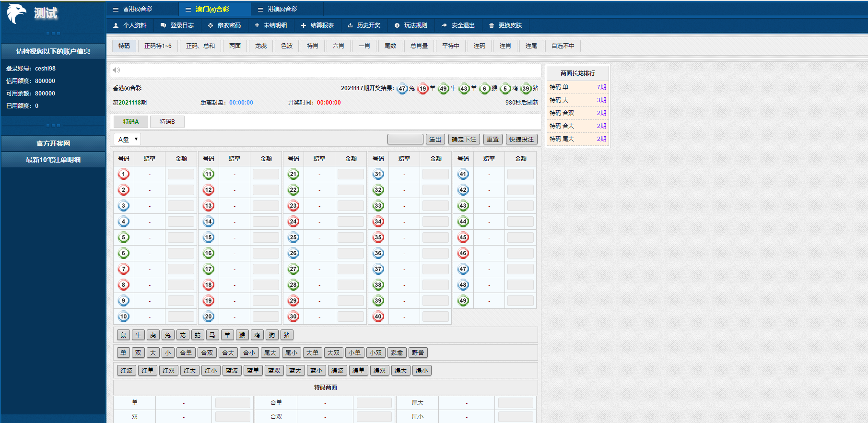Select number ball 49 in betting table
Image resolution: width=868 pixels, height=423 pixels.
[x=463, y=301]
